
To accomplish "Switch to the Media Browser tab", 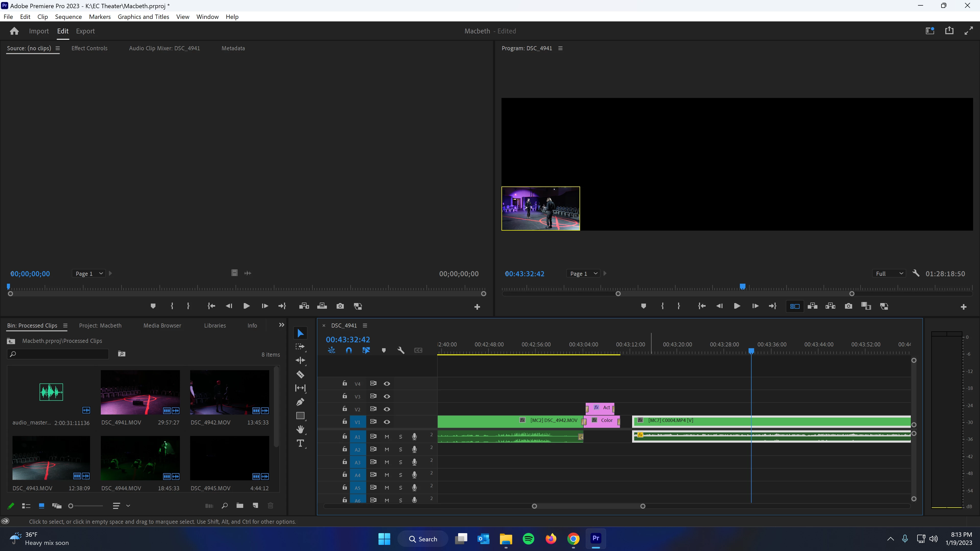I will pyautogui.click(x=162, y=325).
